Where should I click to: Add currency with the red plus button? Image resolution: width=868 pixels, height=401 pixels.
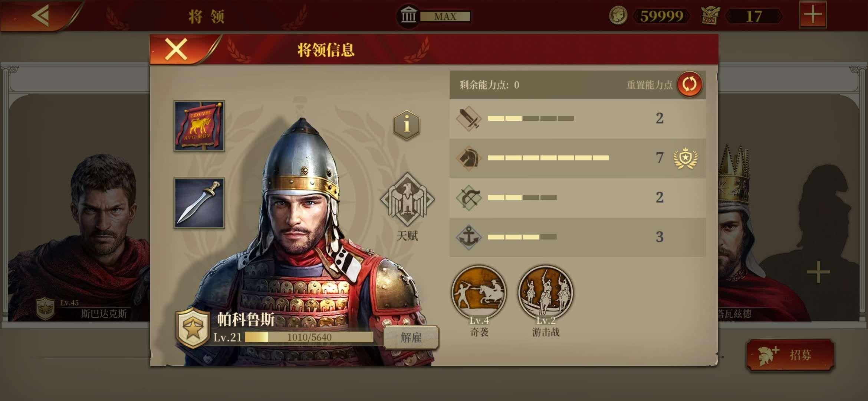click(x=813, y=15)
